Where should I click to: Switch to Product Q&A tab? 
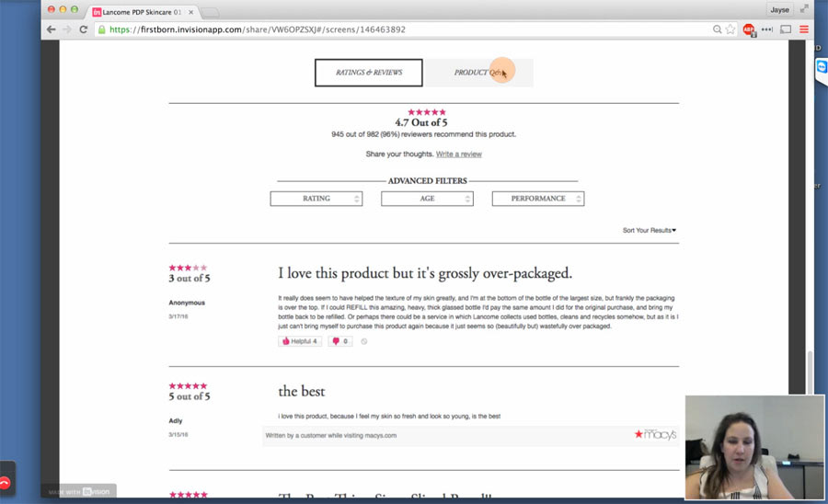[479, 73]
